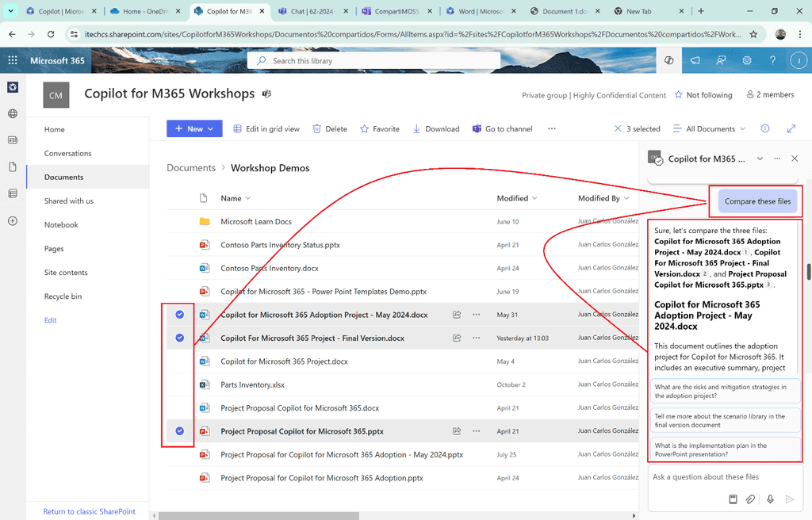Select the scenario library suggestion prompt
The width and height of the screenshot is (812, 520).
coord(725,421)
